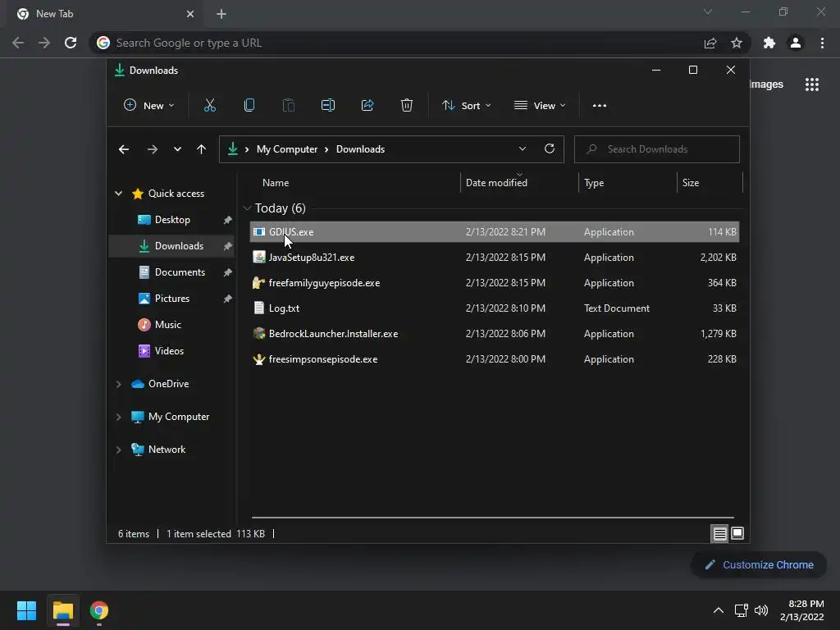Image resolution: width=840 pixels, height=630 pixels.
Task: Expand the My Computer tree node
Action: 119,417
